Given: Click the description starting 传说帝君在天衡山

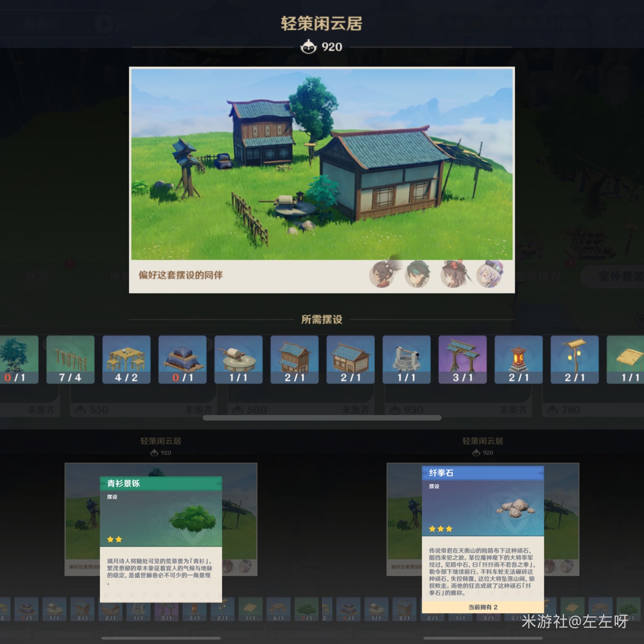Looking at the screenshot, I should tap(482, 572).
